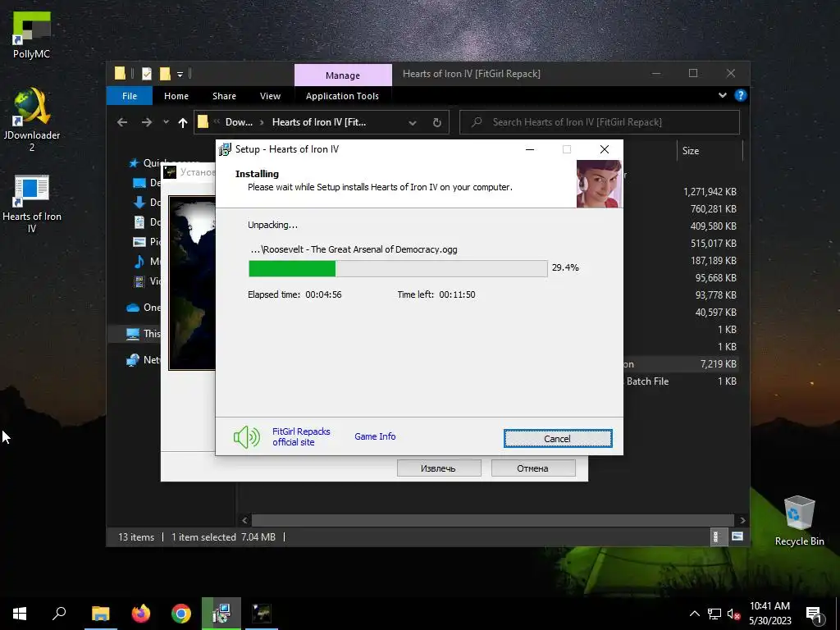Show hidden system tray icons
The width and height of the screenshot is (840, 630).
tap(694, 614)
